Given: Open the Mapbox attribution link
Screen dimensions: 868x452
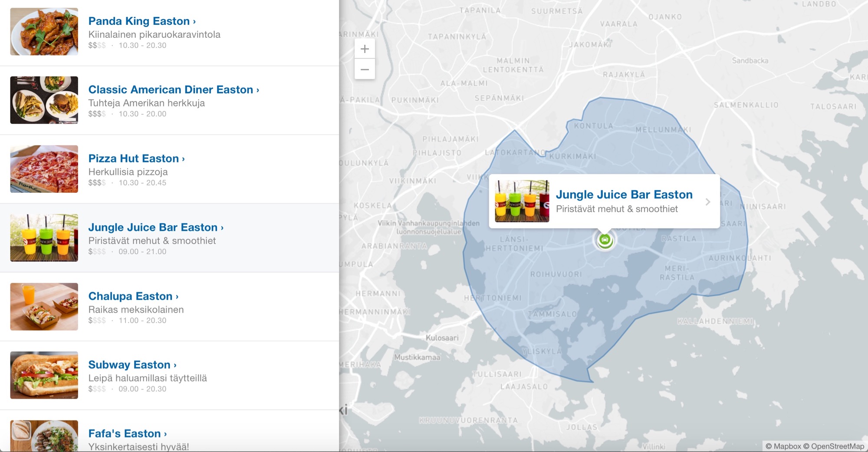Looking at the screenshot, I should 783,446.
